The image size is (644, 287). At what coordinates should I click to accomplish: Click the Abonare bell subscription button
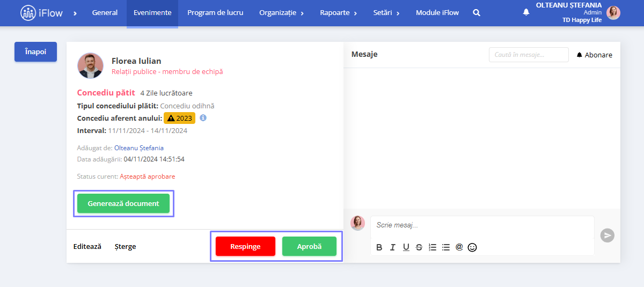click(595, 55)
